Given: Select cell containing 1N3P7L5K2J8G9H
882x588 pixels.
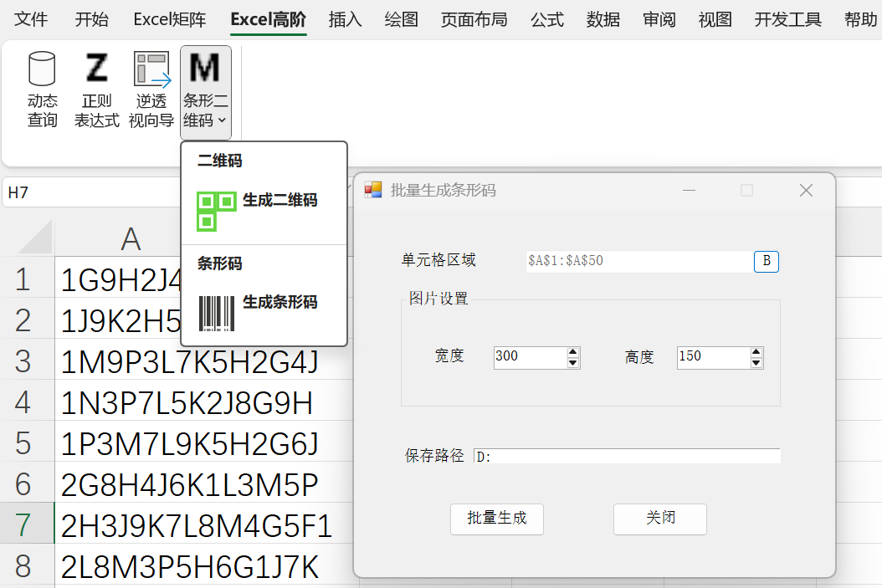Looking at the screenshot, I should pyautogui.click(x=204, y=402).
